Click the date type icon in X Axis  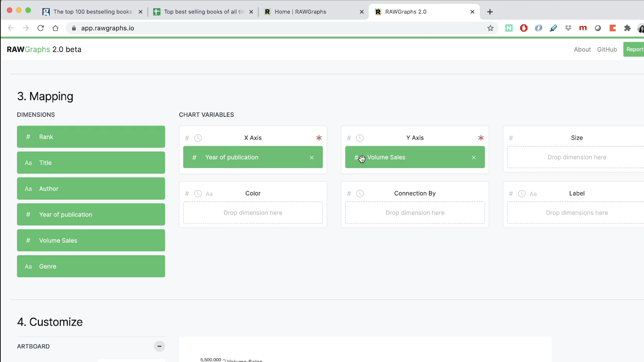tap(198, 138)
